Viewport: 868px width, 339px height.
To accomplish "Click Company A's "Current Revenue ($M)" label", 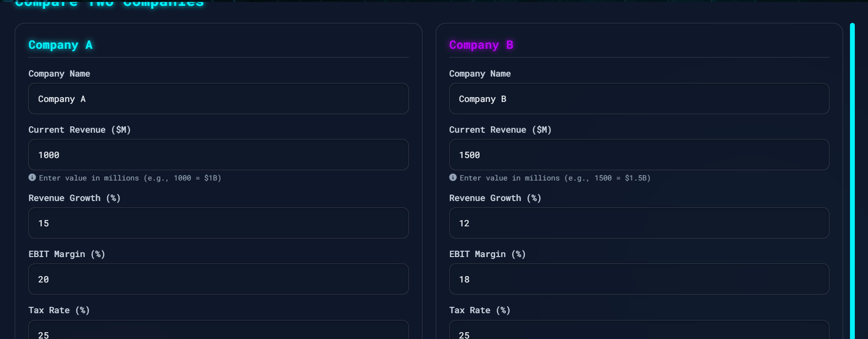I will [79, 130].
